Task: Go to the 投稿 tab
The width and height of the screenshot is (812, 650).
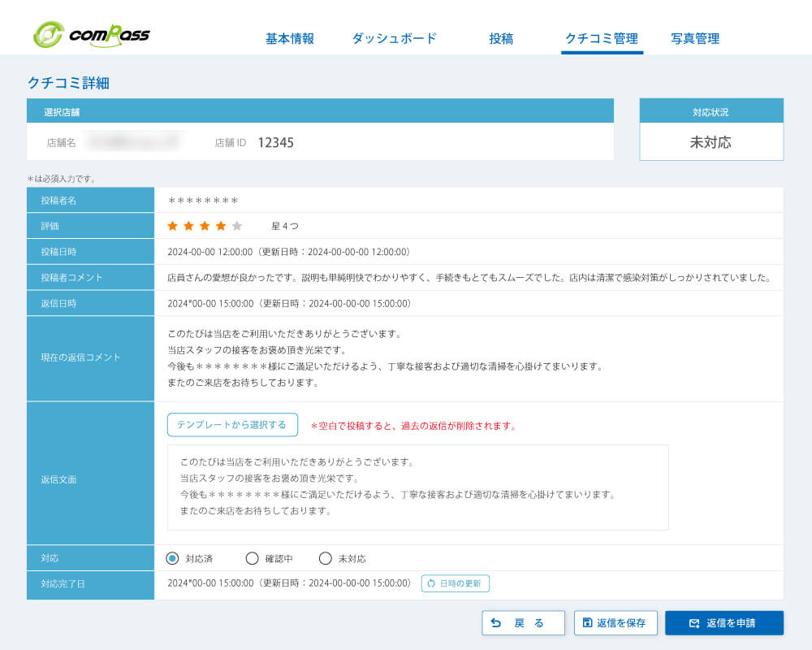Action: tap(501, 38)
